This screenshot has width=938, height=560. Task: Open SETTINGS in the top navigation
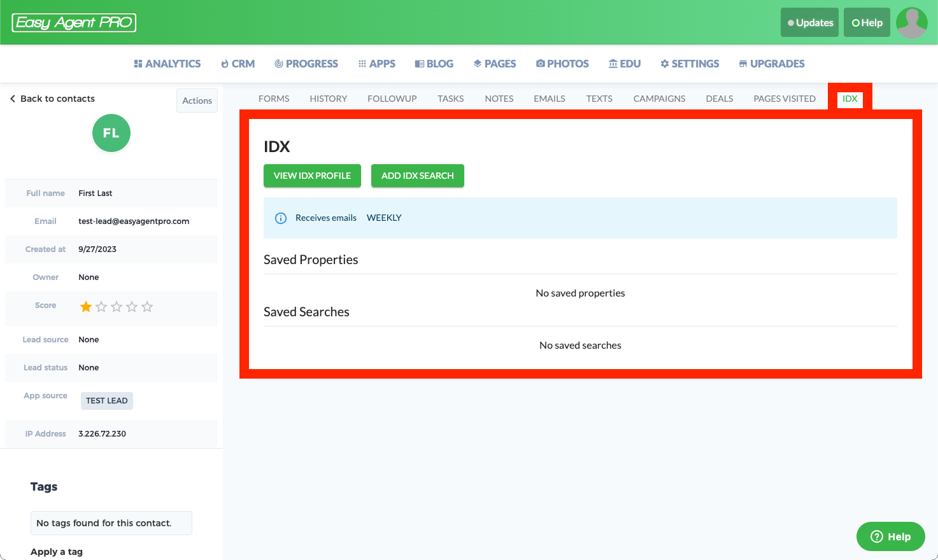(690, 64)
